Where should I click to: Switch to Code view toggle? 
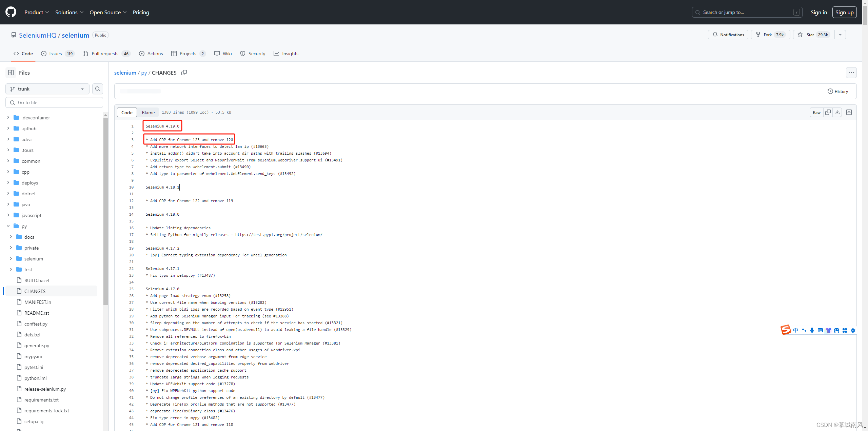click(x=127, y=113)
